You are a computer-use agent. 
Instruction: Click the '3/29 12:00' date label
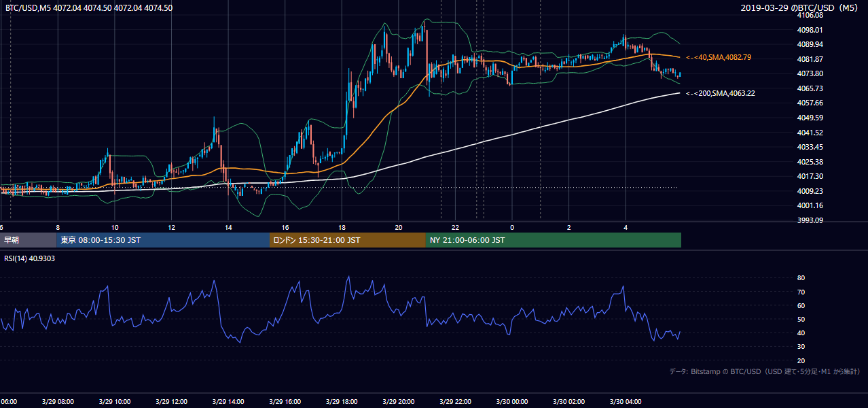tap(171, 402)
